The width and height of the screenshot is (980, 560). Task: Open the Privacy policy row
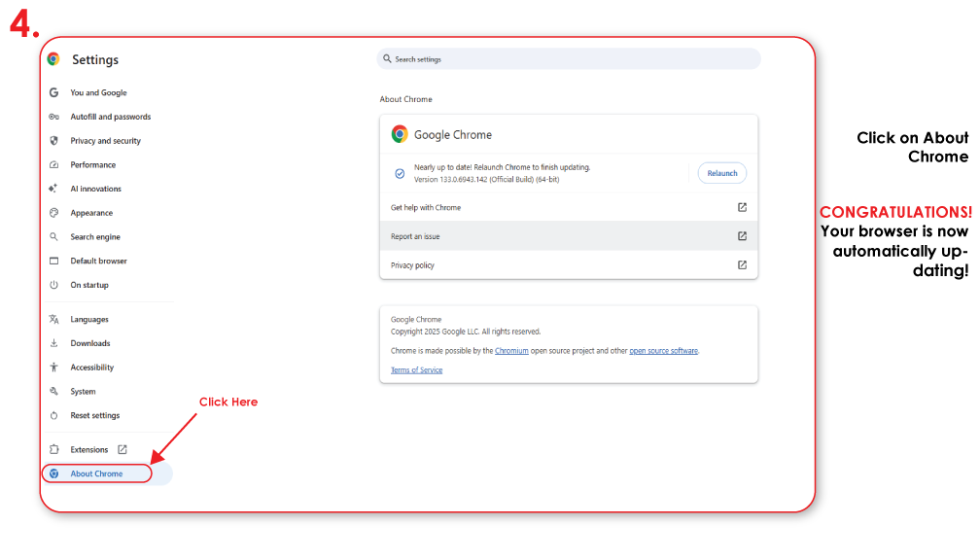coord(568,265)
